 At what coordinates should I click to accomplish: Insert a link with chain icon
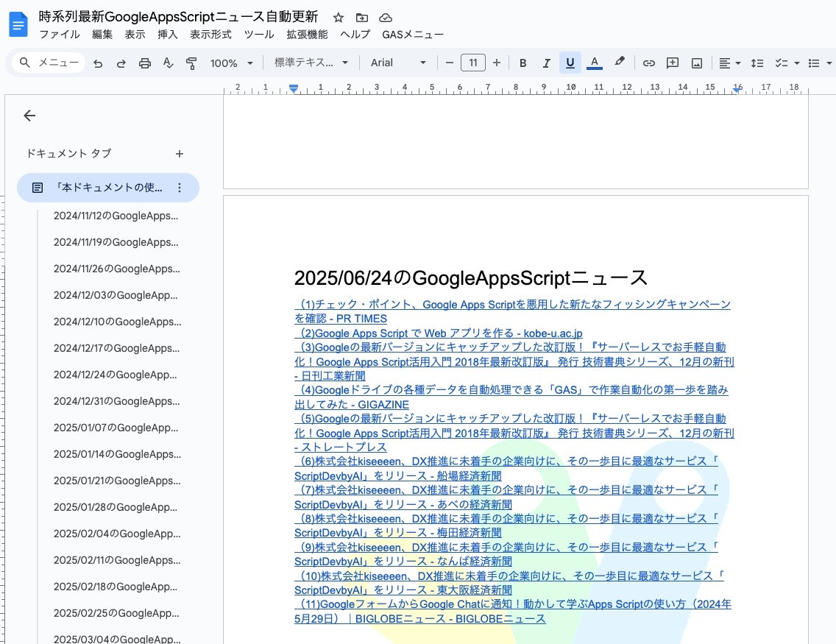649,63
